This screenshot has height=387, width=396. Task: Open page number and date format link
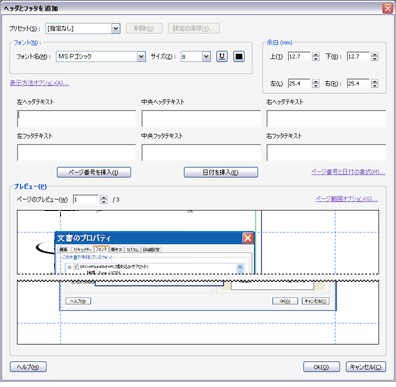(348, 172)
